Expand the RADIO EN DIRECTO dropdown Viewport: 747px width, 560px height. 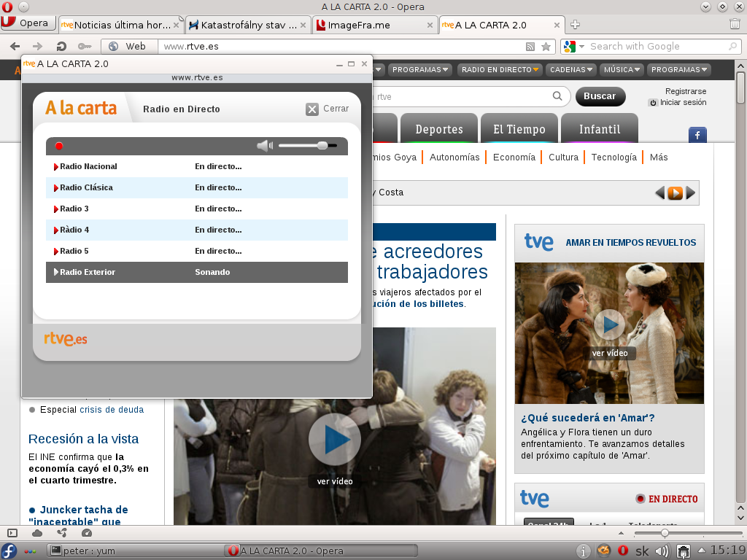(500, 69)
